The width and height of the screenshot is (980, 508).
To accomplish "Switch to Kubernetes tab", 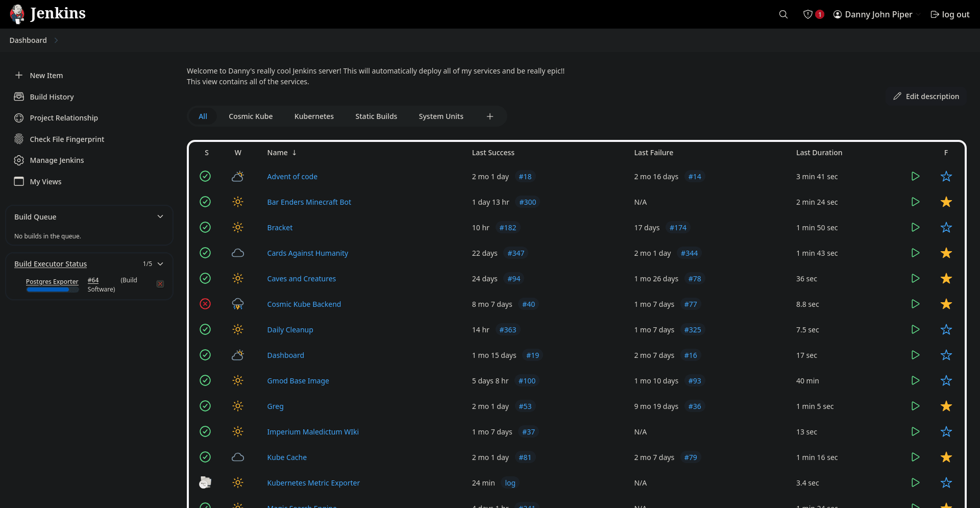I will coord(314,116).
